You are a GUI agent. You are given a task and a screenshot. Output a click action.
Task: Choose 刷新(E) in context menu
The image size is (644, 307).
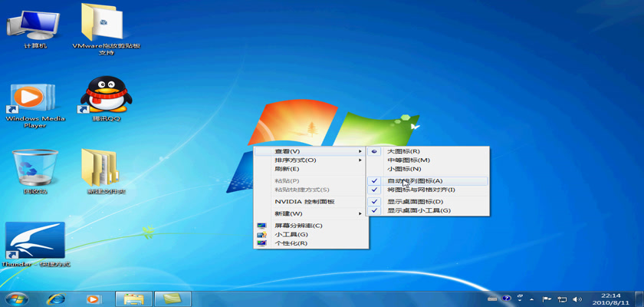pos(287,169)
